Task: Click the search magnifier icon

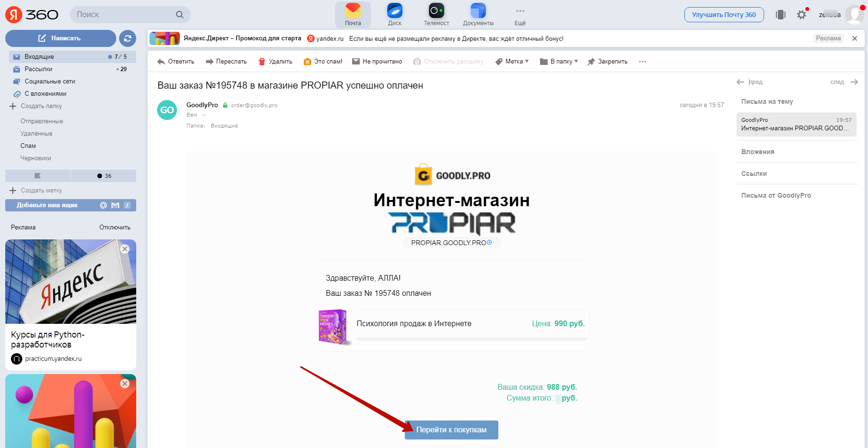Action: (x=179, y=15)
